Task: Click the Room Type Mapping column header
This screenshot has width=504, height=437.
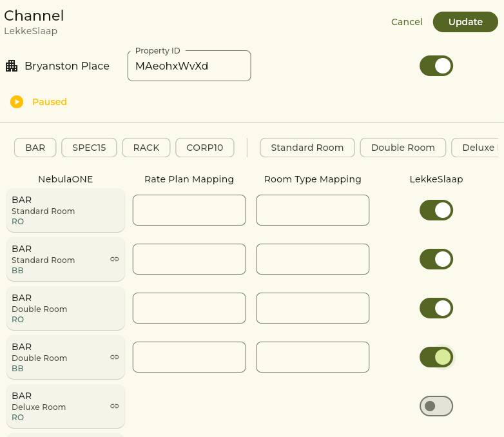Action: 313,179
